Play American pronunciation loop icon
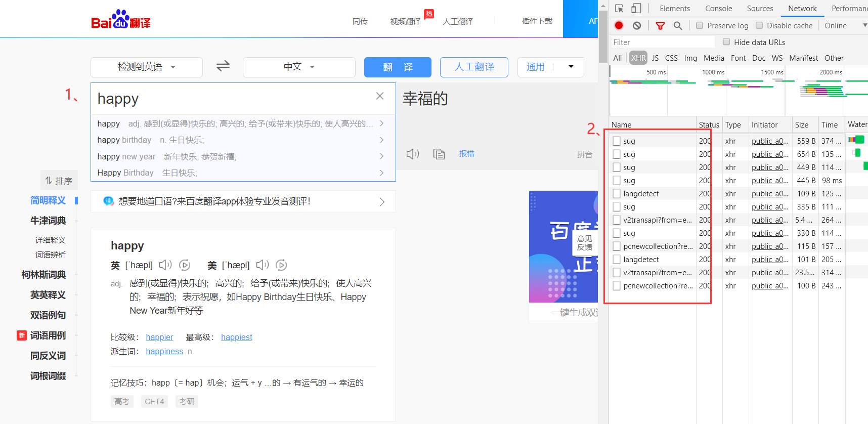 pyautogui.click(x=282, y=265)
